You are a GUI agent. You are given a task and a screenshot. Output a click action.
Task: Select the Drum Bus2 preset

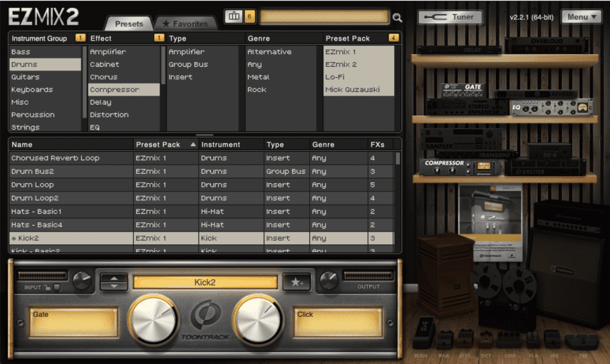[201, 171]
